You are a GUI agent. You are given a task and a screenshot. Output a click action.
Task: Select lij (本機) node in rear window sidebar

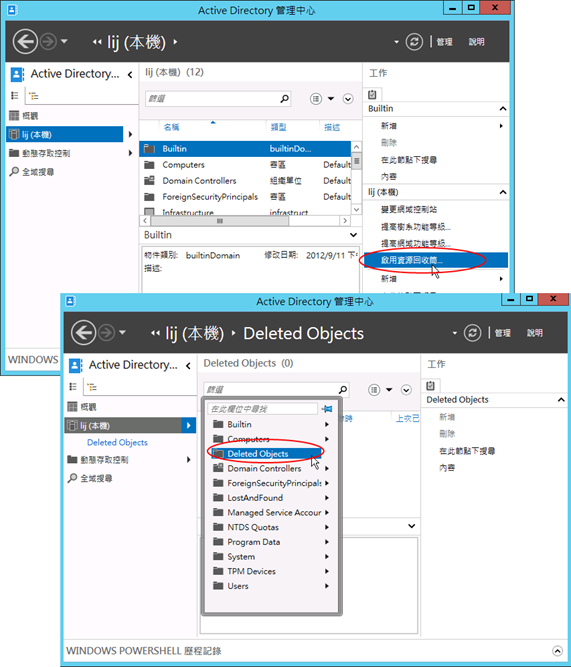65,134
